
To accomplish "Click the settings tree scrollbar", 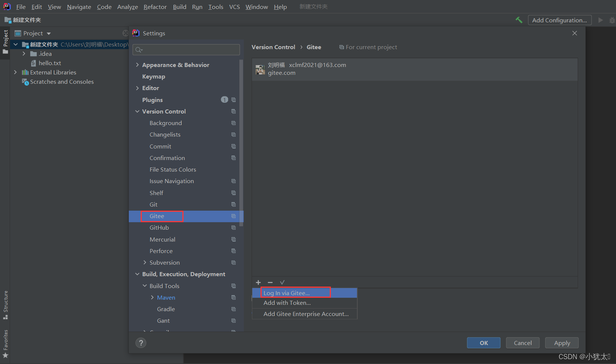I will pyautogui.click(x=242, y=143).
